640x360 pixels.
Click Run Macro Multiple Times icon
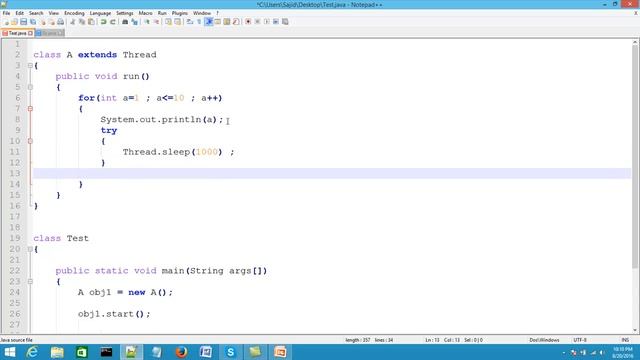coord(276,22)
